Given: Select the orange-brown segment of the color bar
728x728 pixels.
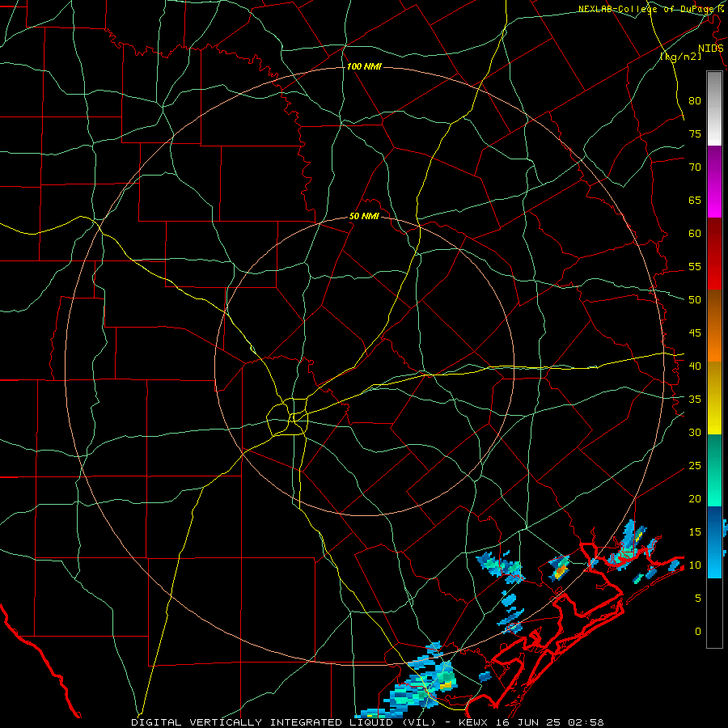Looking at the screenshot, I should point(714,325).
